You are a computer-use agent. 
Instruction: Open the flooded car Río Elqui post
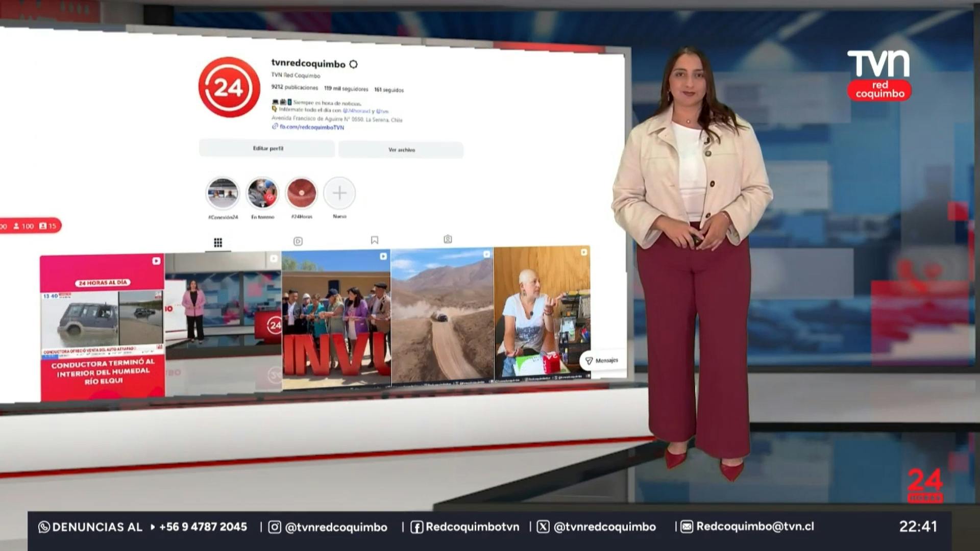[103, 327]
